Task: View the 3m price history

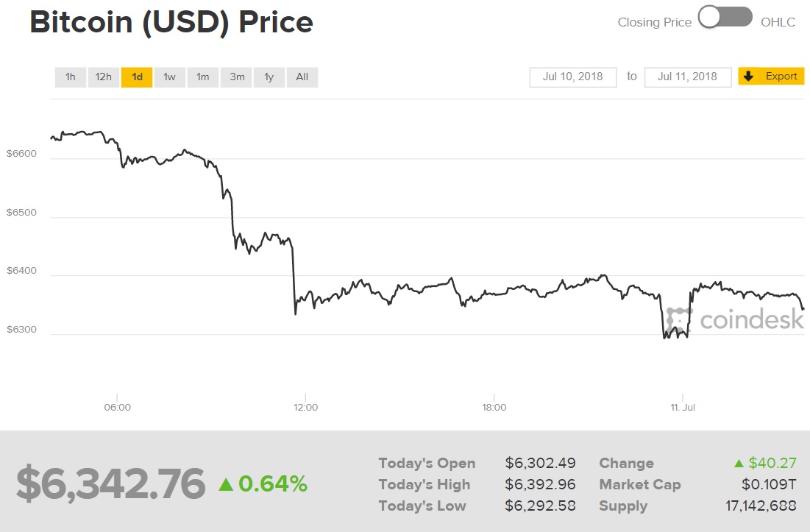Action: coord(235,77)
